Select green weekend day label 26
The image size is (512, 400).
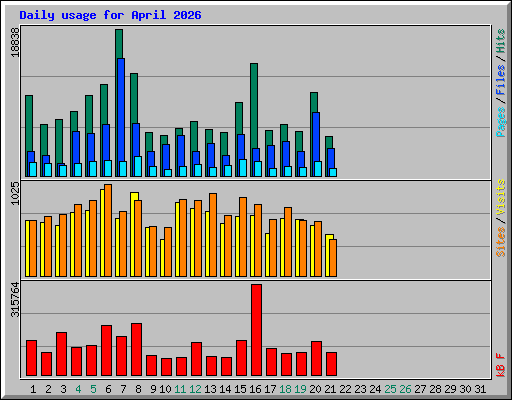click(x=405, y=389)
